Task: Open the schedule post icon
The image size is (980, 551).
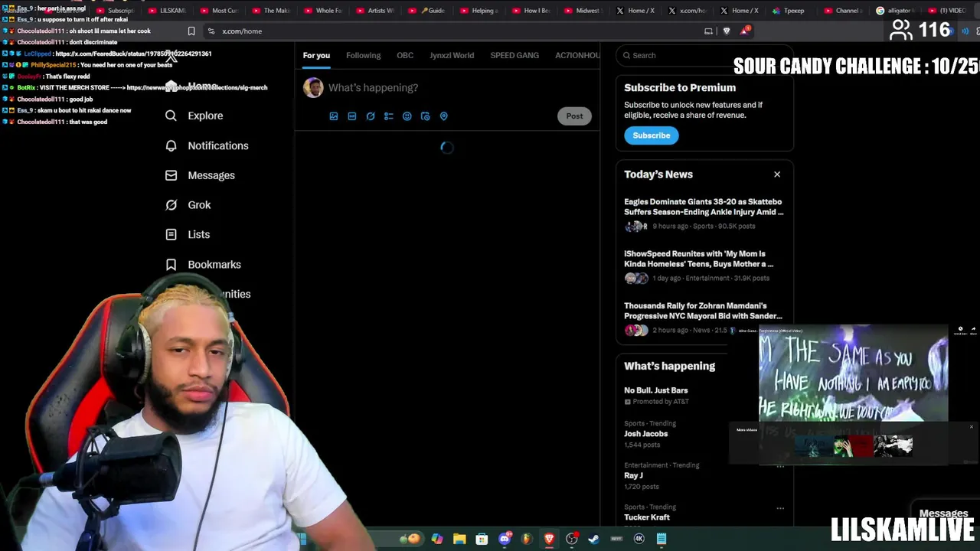Action: tap(426, 116)
